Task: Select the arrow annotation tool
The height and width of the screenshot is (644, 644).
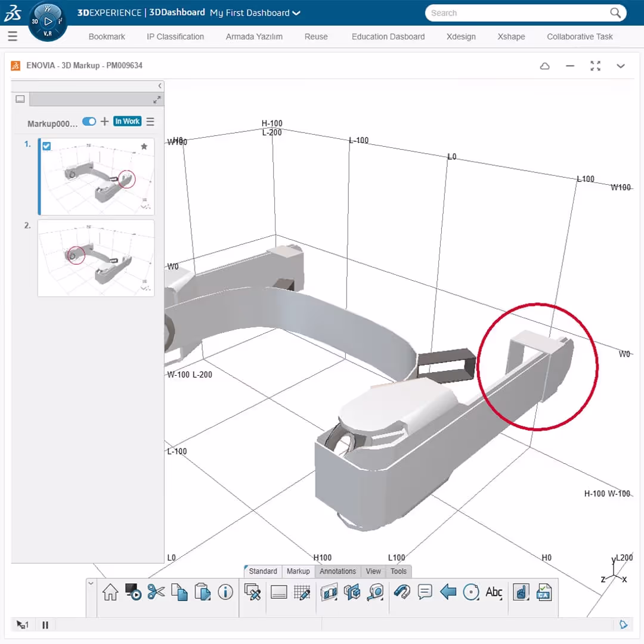Action: coord(448,592)
